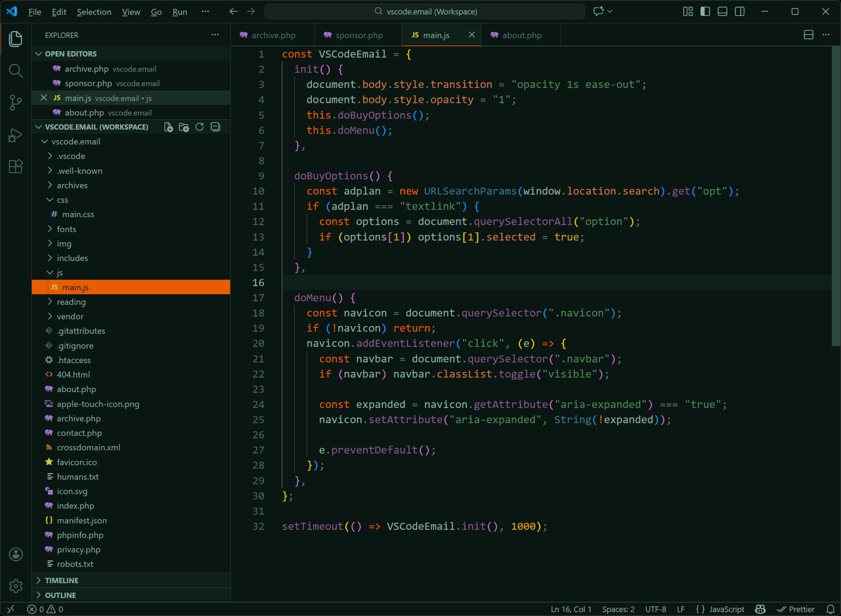Collapse all folders in Explorer

[215, 126]
